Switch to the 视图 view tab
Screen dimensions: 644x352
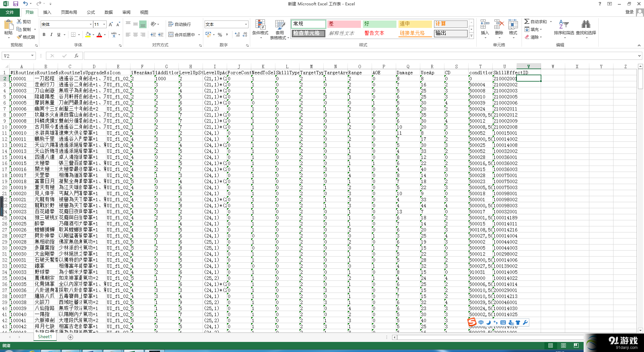(144, 12)
